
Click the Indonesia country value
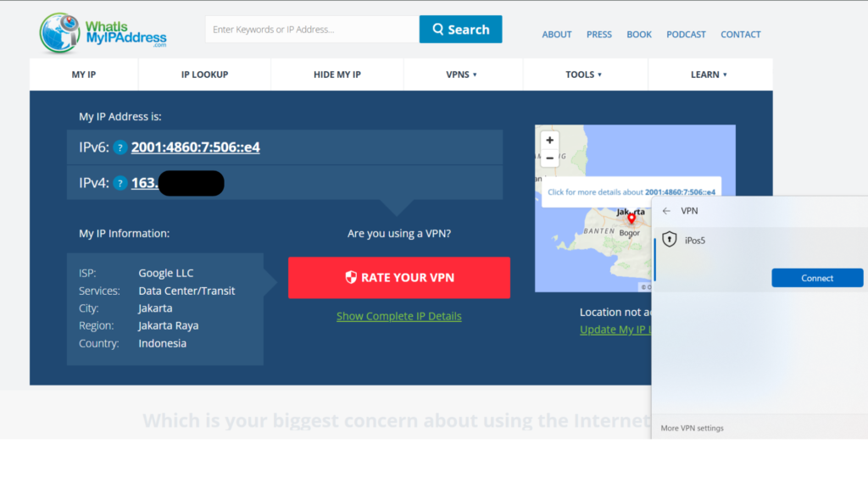pyautogui.click(x=162, y=344)
